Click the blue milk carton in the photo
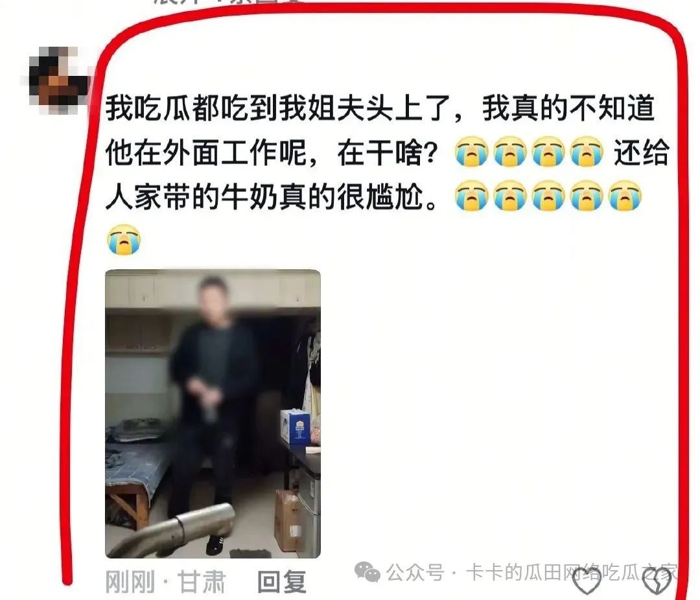700x600 pixels. coord(294,426)
